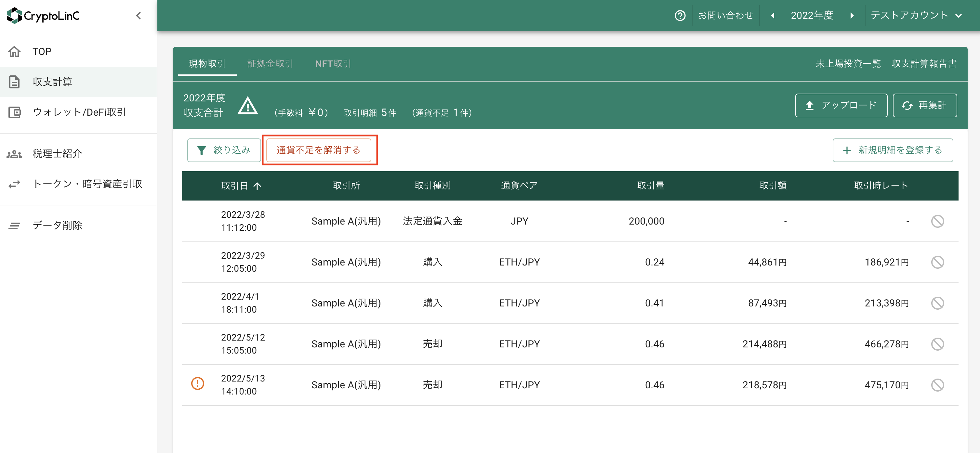Open the NFT取引 tab
Image resolution: width=980 pixels, height=453 pixels.
(x=333, y=63)
